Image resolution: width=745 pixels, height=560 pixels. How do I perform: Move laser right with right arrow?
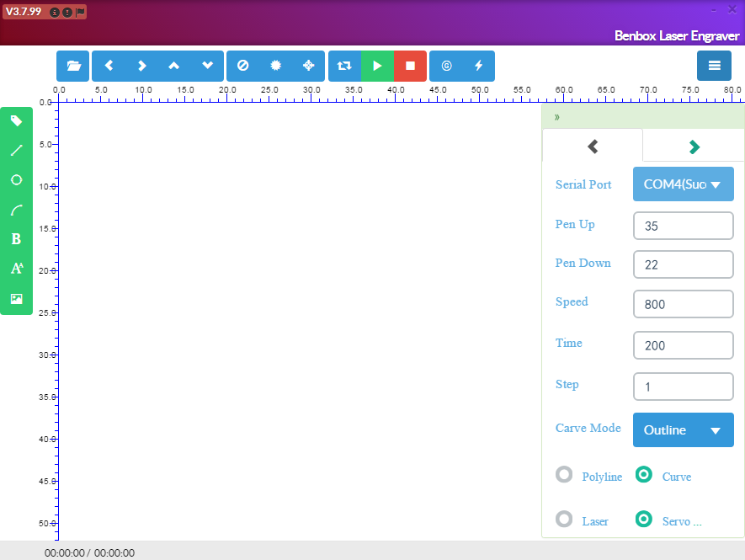point(141,66)
